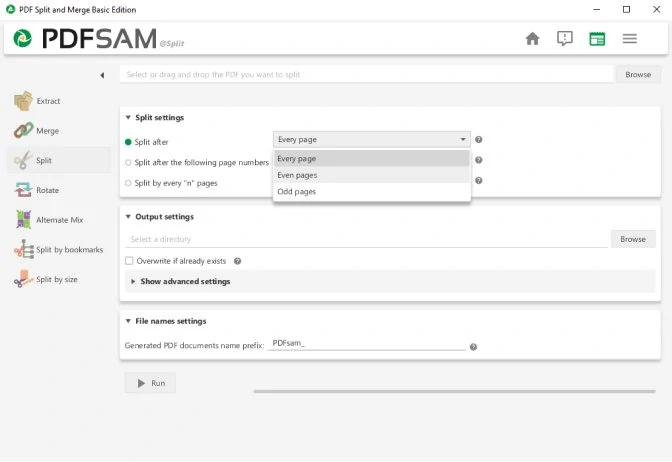Choose Every page from the list

pos(372,159)
